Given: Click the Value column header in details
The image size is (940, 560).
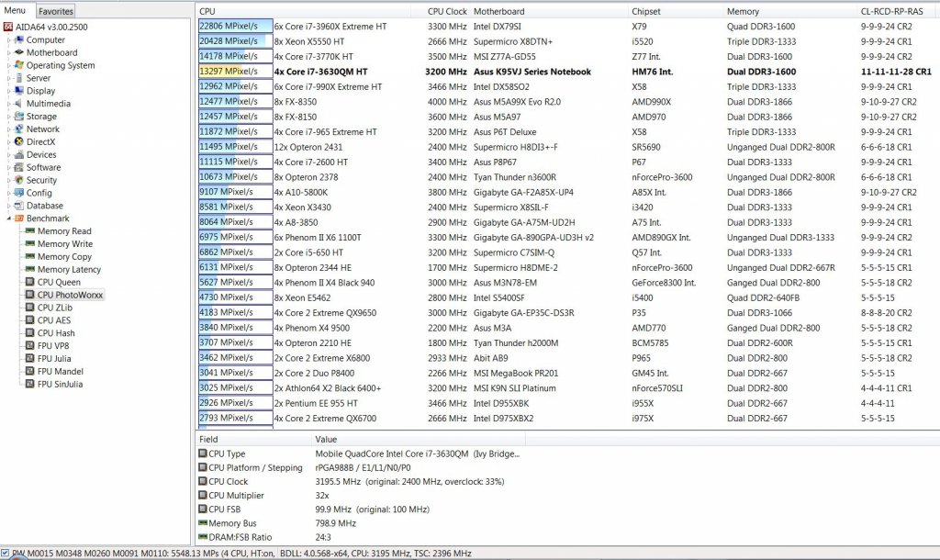Looking at the screenshot, I should (419, 440).
